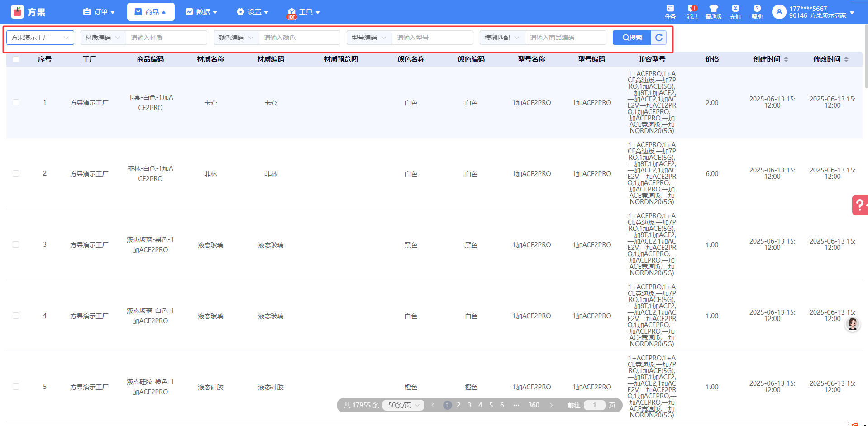Viewport: 868px width, 426px height.
Task: Select the checkbox for row 3
Action: (16, 244)
